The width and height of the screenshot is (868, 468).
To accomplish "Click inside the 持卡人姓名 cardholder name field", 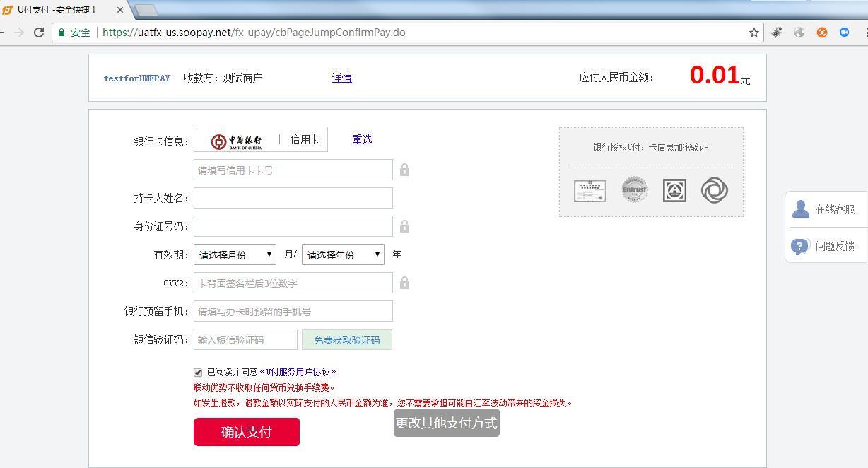I will (293, 198).
